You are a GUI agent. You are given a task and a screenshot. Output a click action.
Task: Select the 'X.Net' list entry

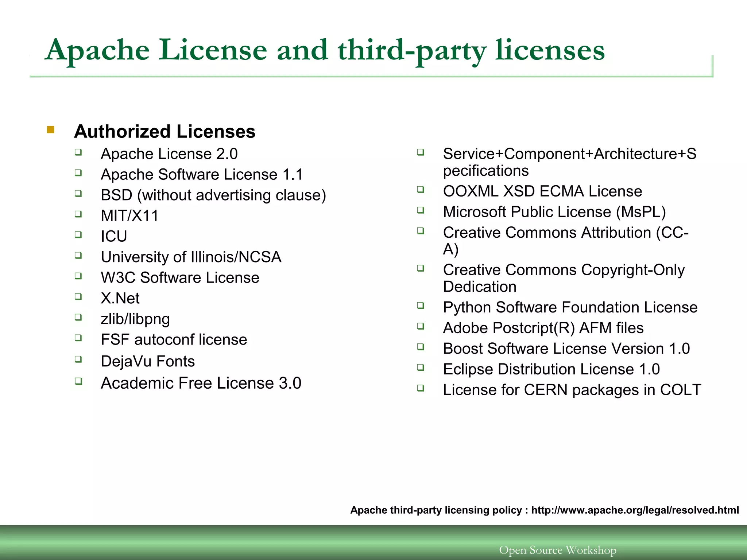click(120, 299)
